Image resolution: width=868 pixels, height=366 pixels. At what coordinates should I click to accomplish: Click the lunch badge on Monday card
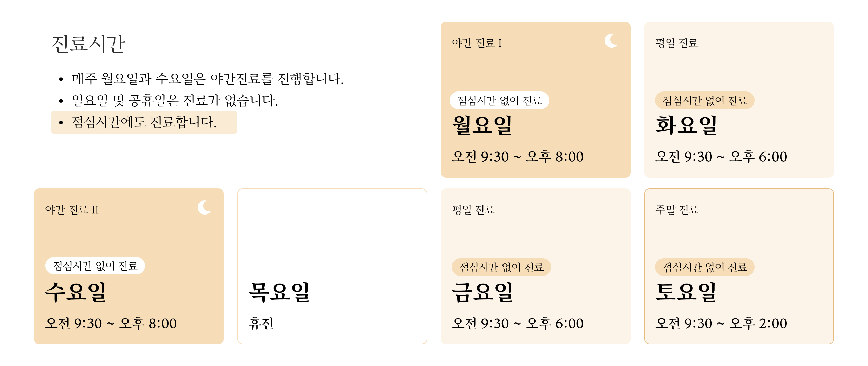click(499, 100)
